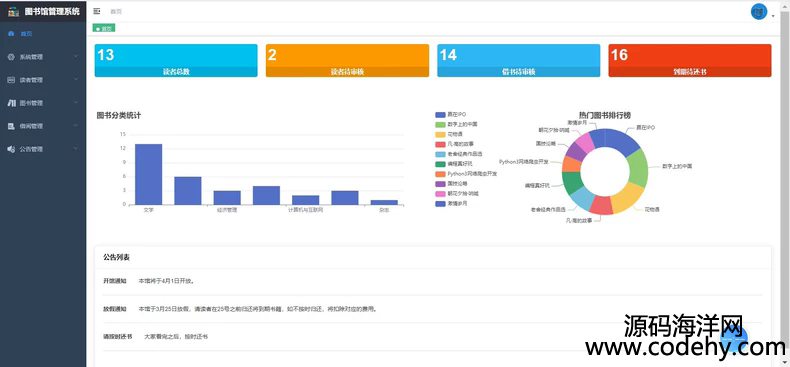Click the 花物语 yellow pie slice
The height and width of the screenshot is (367, 790).
click(x=628, y=197)
